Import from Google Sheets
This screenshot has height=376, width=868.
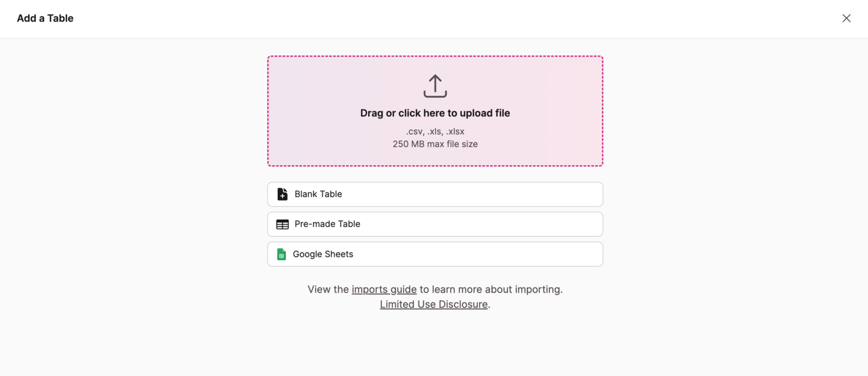tap(435, 254)
